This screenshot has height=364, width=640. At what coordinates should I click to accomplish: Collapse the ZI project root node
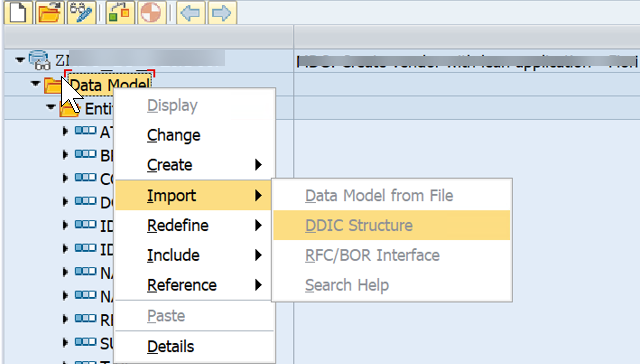pyautogui.click(x=20, y=60)
